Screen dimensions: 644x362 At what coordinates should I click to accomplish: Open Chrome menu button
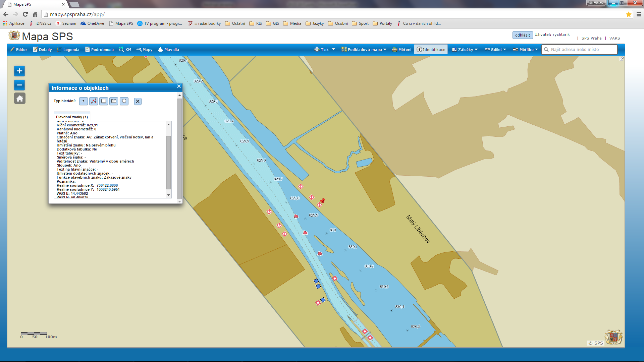pyautogui.click(x=639, y=14)
